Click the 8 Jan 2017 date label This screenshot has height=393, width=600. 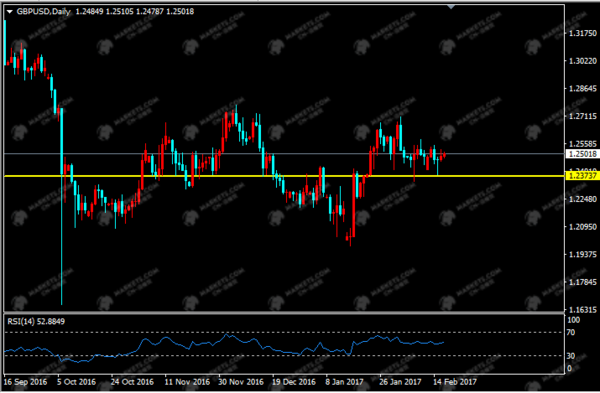pyautogui.click(x=344, y=382)
